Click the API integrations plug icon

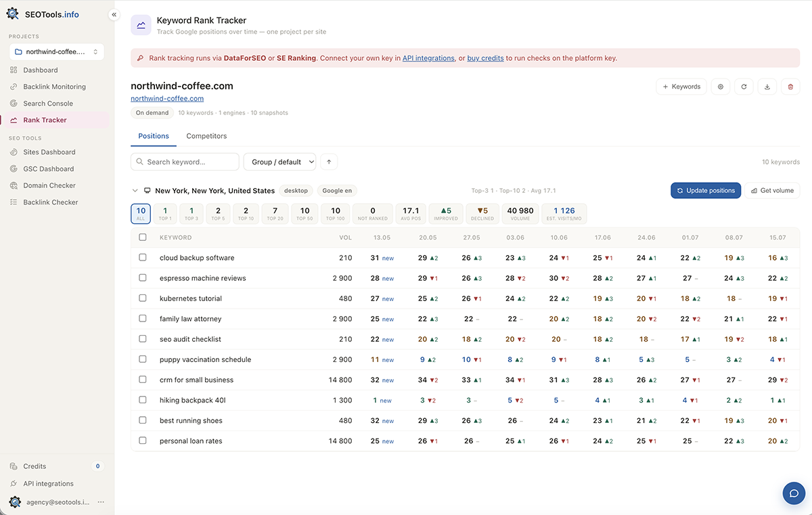point(14,484)
